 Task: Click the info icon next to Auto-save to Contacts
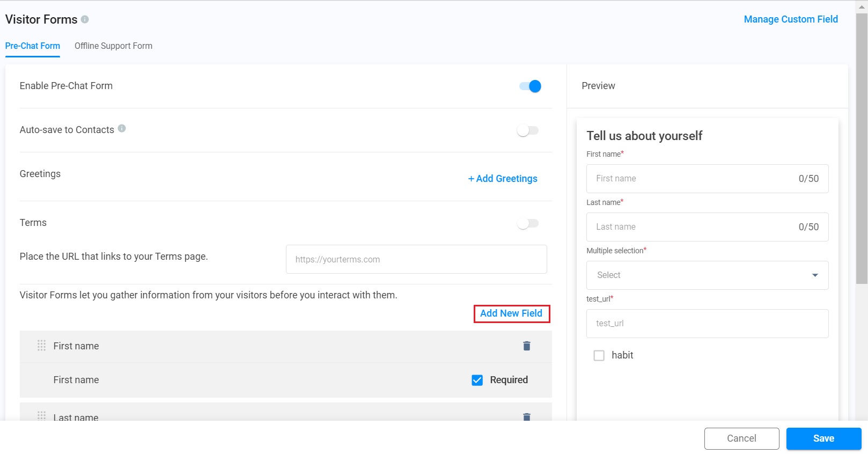[122, 128]
